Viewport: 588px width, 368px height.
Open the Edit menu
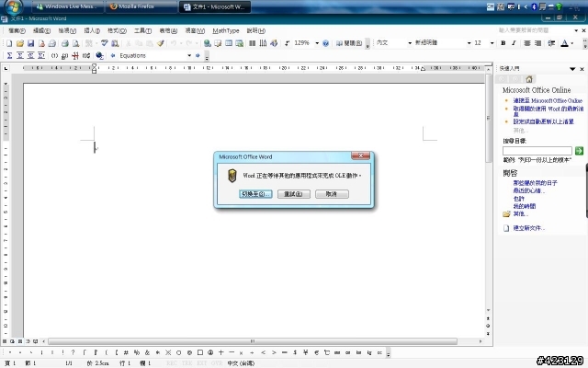pos(41,30)
